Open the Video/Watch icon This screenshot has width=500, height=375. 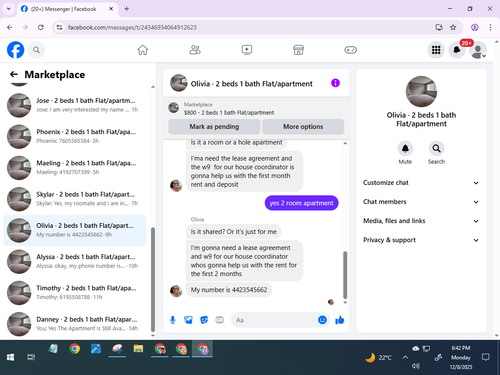pos(247,50)
